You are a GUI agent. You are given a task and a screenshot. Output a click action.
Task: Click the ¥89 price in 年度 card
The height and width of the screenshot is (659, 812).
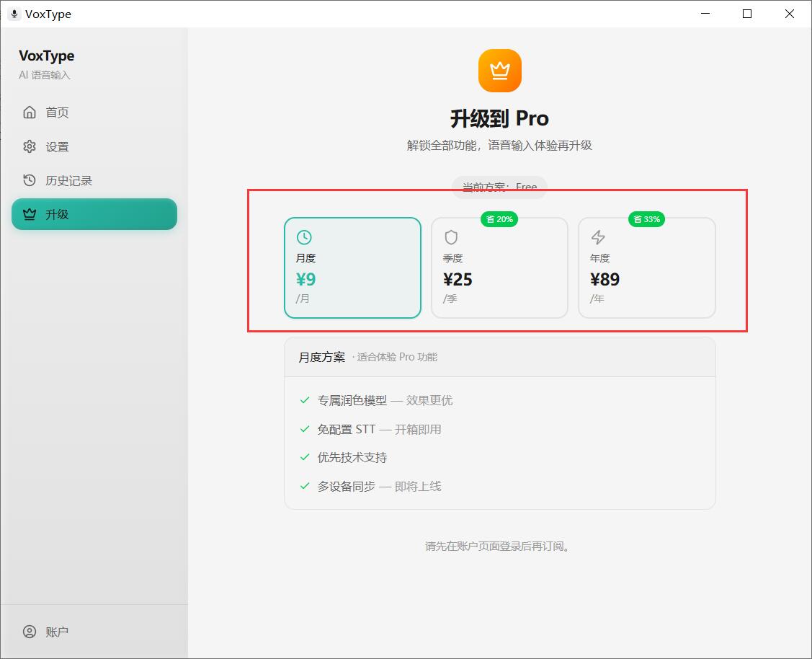point(605,279)
